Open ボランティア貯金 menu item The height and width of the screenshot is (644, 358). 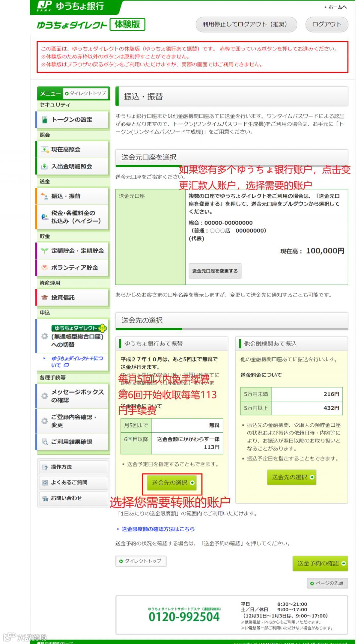tap(72, 267)
